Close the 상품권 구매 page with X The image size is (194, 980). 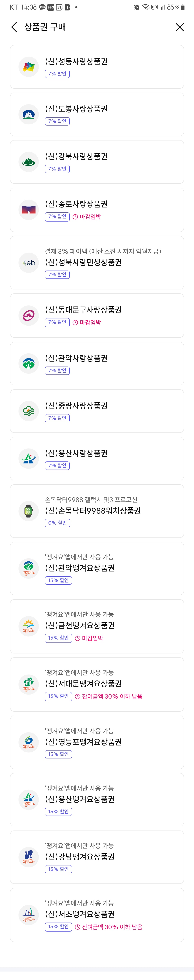click(x=180, y=27)
